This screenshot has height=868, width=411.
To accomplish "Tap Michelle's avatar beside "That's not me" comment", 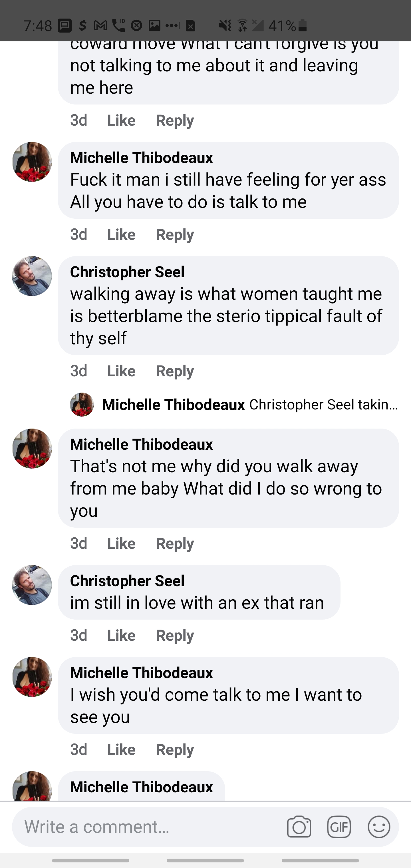I will (32, 449).
